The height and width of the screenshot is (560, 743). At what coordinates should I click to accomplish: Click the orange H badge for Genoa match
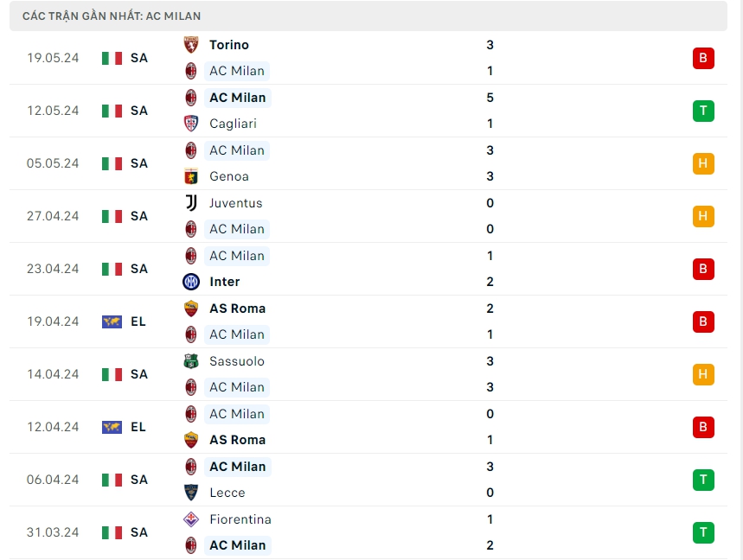[703, 163]
